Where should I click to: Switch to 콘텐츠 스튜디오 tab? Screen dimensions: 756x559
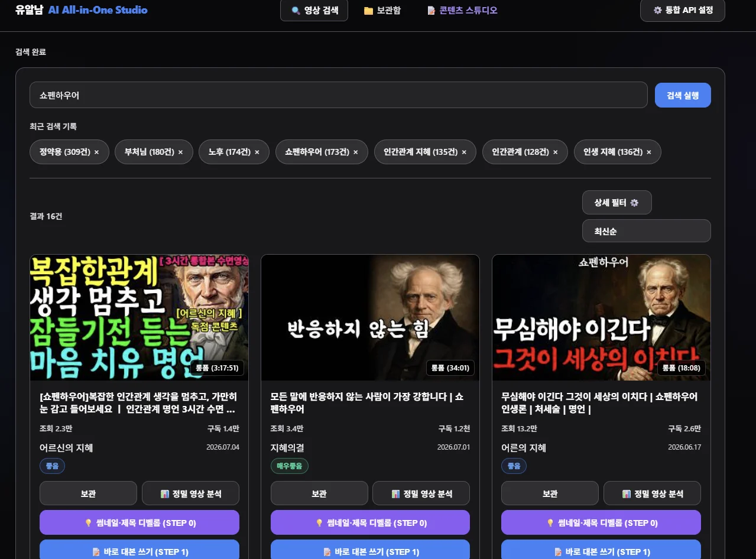pos(462,10)
